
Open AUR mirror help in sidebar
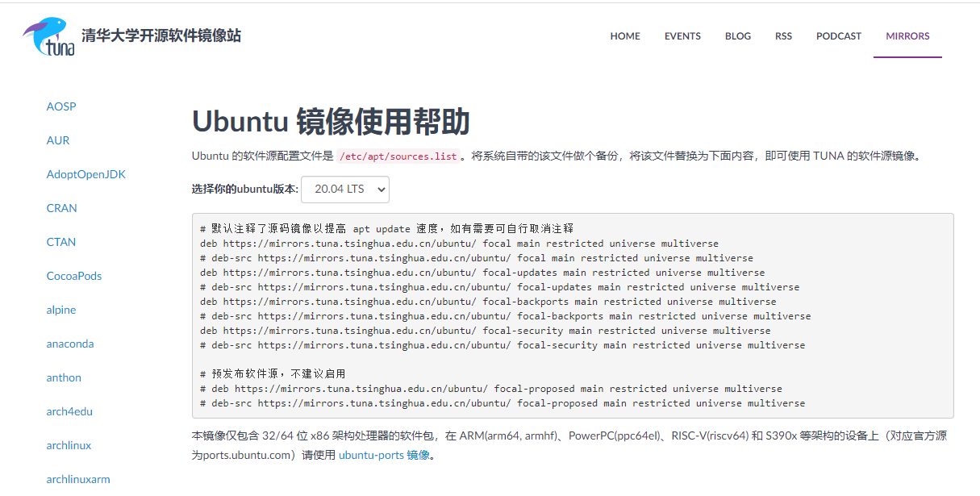(x=58, y=140)
